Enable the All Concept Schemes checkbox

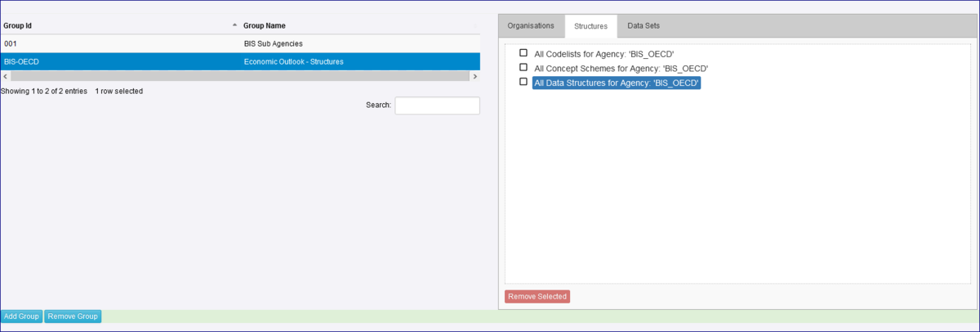(523, 68)
